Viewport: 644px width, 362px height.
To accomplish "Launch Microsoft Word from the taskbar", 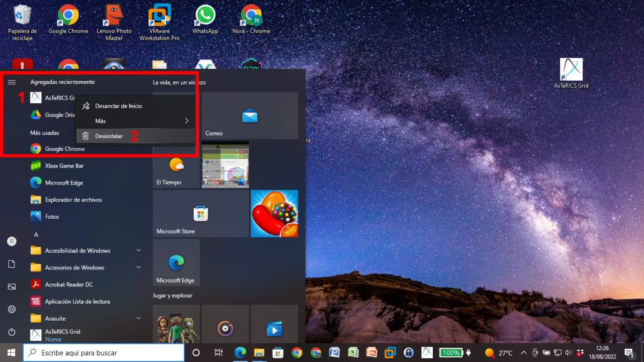I will (334, 353).
